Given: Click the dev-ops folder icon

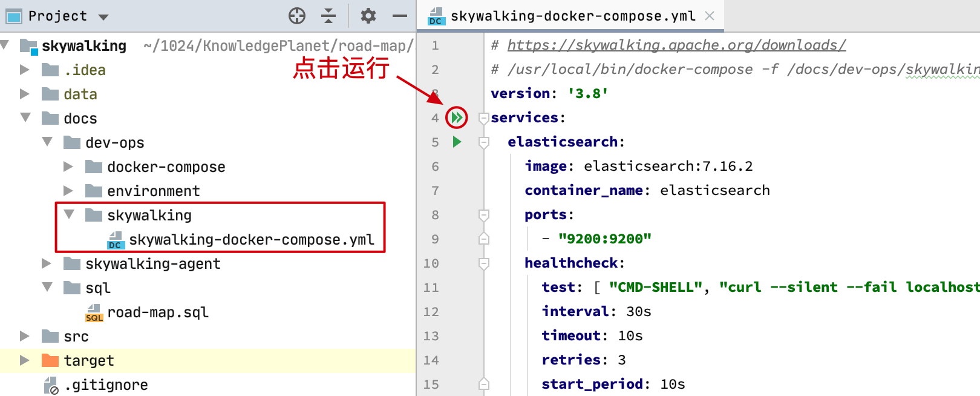Looking at the screenshot, I should (72, 143).
